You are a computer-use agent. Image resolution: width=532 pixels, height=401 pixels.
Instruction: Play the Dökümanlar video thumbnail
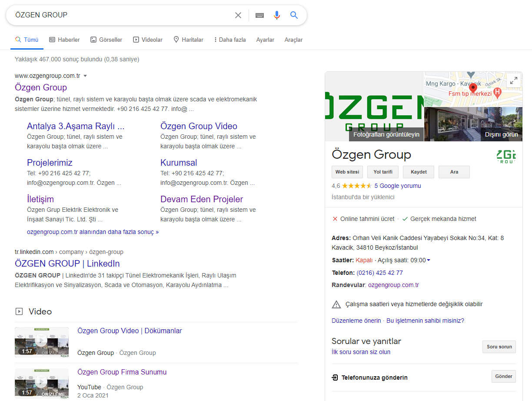click(42, 342)
